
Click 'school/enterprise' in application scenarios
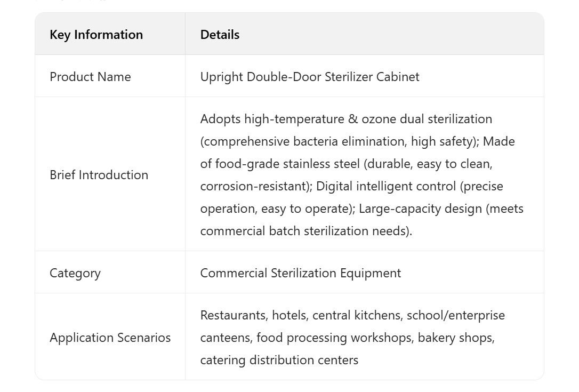coord(455,315)
